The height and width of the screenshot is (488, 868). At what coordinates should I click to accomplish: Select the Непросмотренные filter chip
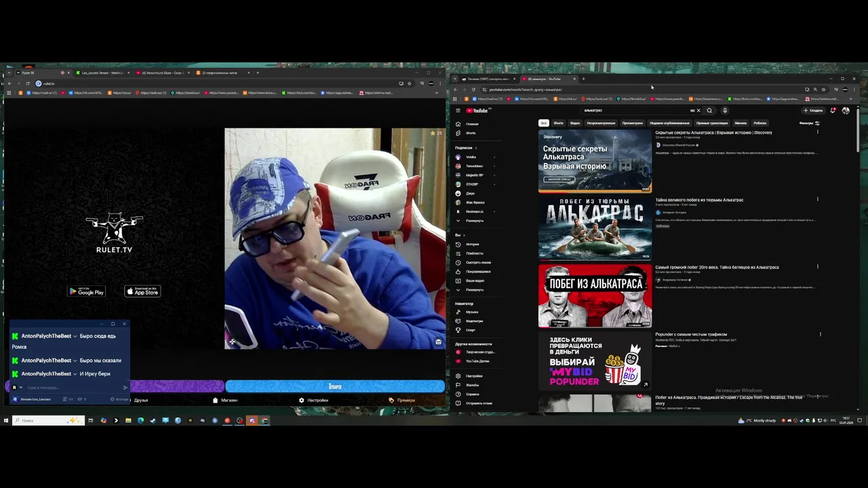(x=601, y=123)
